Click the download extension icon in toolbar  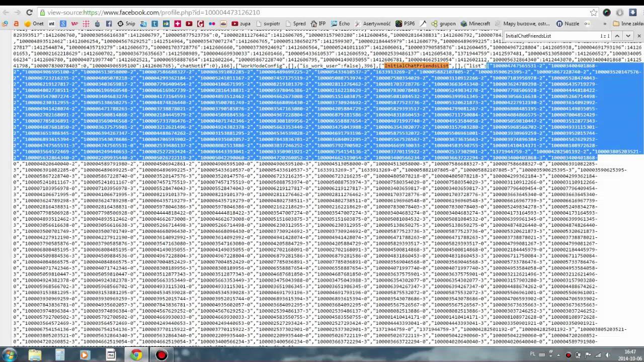pos(633,13)
